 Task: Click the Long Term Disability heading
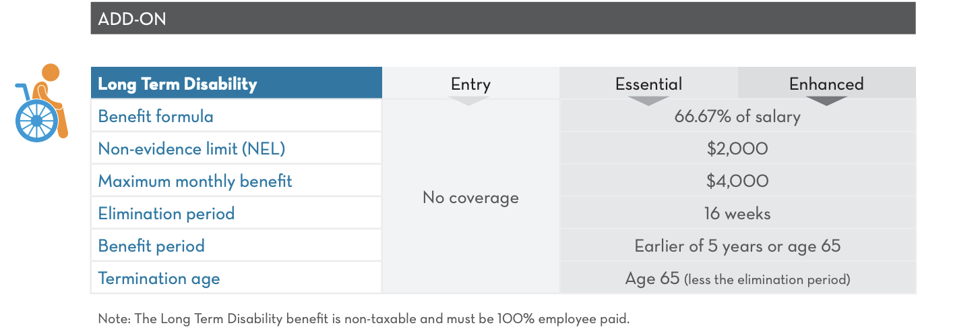point(178,84)
